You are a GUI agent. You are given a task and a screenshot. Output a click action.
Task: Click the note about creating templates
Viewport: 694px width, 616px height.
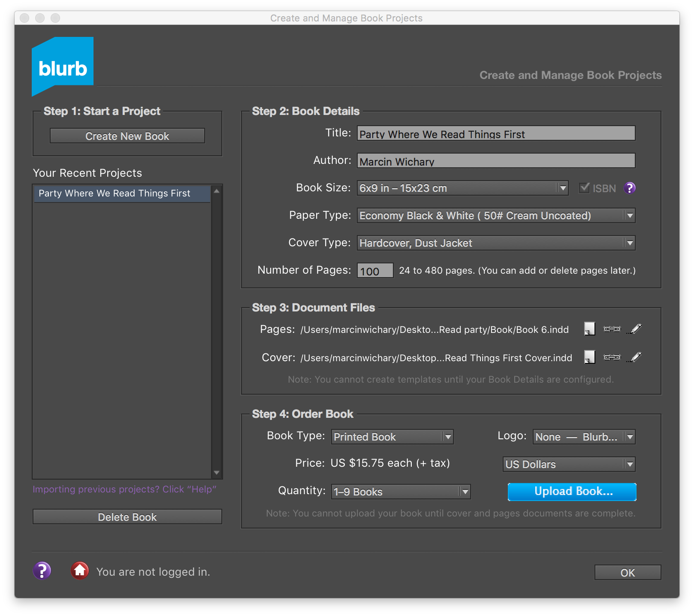(451, 380)
